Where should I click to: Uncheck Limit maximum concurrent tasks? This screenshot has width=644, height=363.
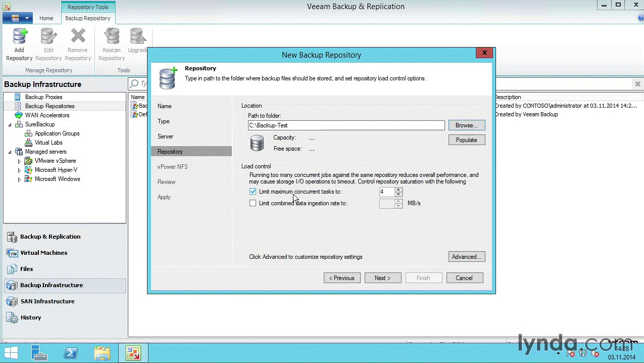pos(253,192)
